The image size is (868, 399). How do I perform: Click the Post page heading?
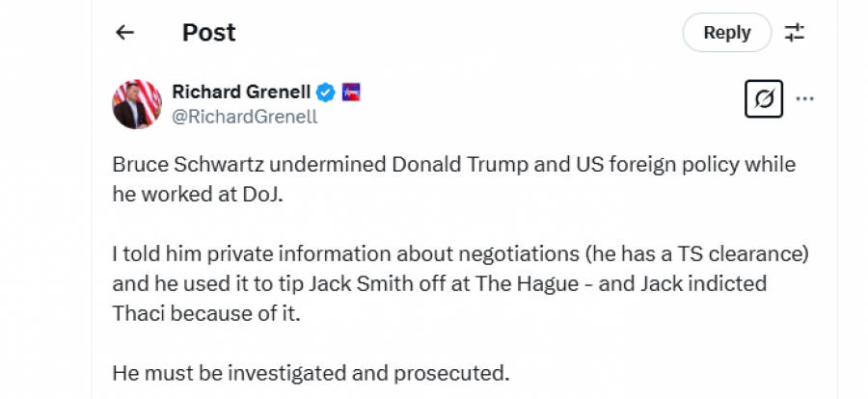(x=208, y=33)
